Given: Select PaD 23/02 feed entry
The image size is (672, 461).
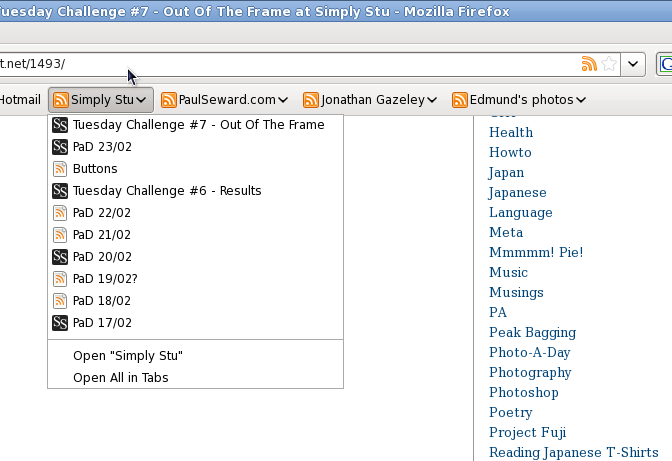Looking at the screenshot, I should [102, 147].
